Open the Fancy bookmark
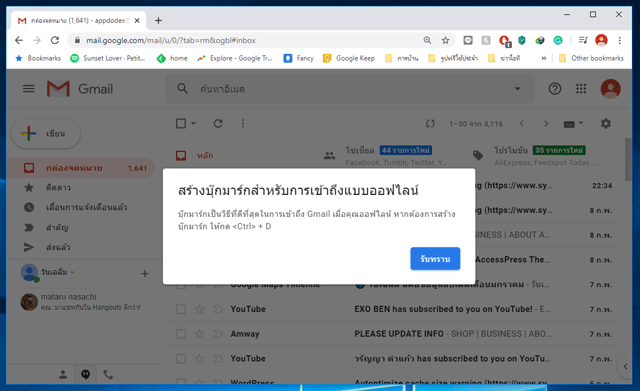The image size is (640, 391). coord(299,58)
